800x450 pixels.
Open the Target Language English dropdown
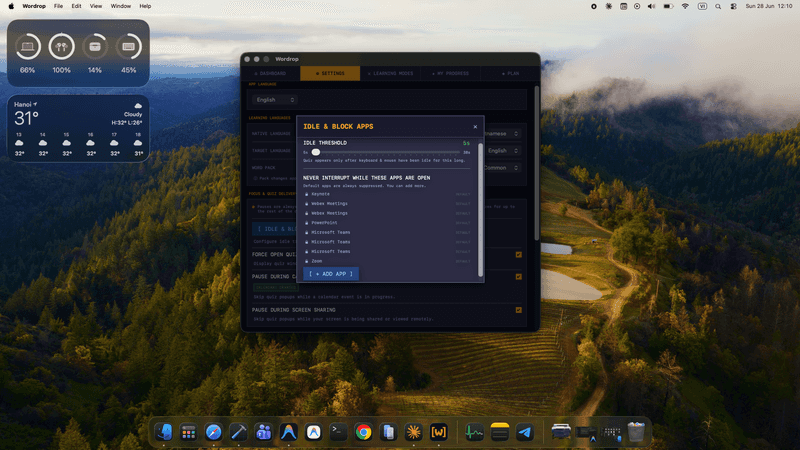(x=503, y=151)
